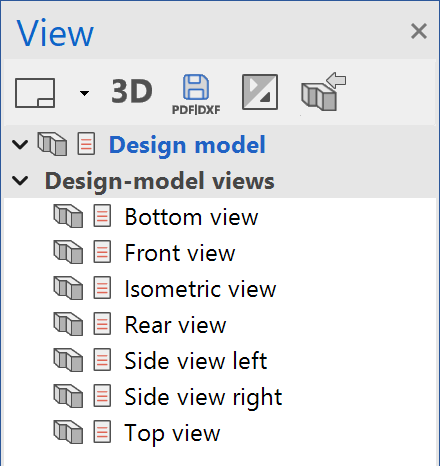Click the sheet icon beside Rear view
The height and width of the screenshot is (466, 440).
coord(102,324)
